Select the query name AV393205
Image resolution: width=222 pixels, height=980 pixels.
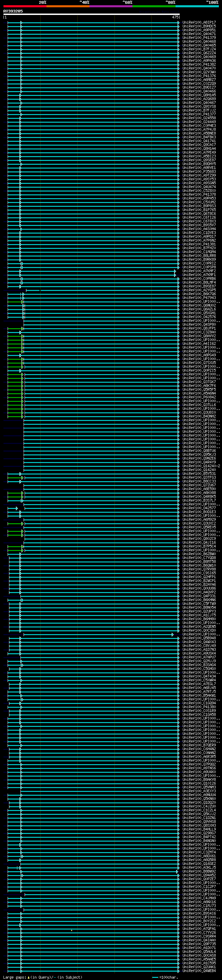[x=13, y=11]
